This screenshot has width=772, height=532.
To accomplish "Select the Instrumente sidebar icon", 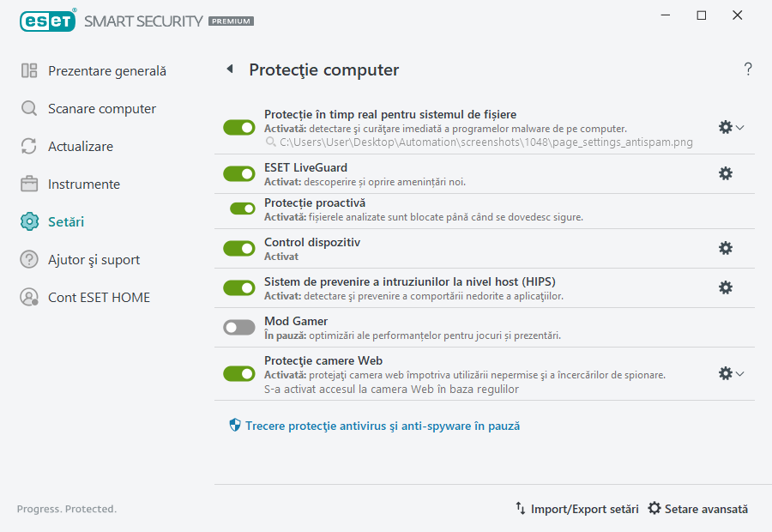I will tap(28, 184).
